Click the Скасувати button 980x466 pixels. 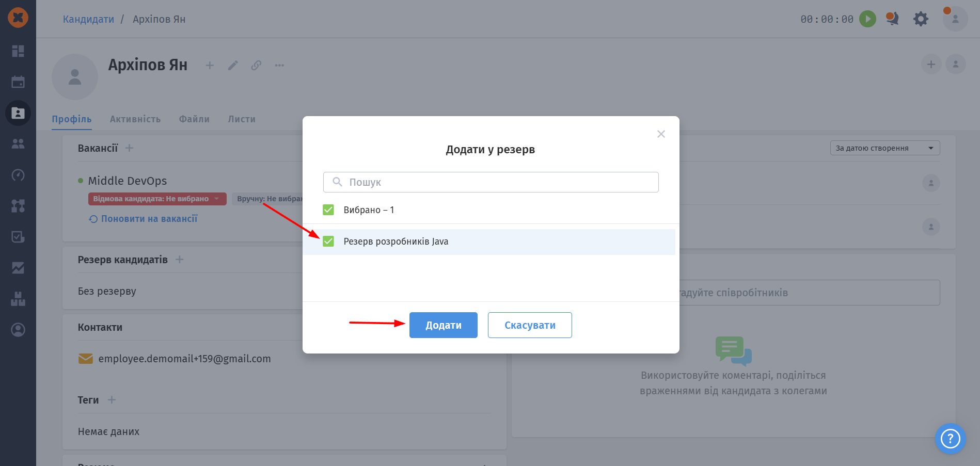[x=530, y=325]
